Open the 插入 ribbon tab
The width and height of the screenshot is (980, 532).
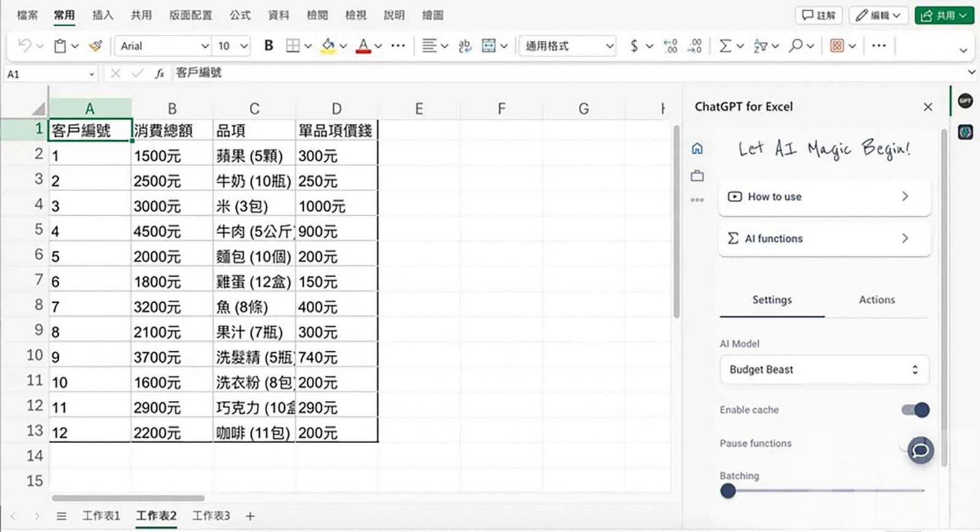pyautogui.click(x=102, y=15)
